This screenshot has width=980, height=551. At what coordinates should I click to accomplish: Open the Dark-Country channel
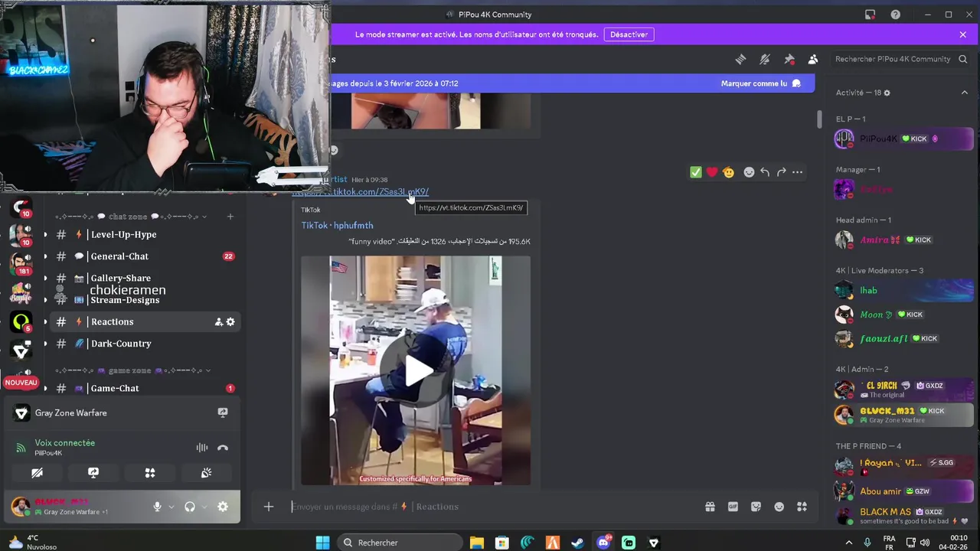[144, 344]
